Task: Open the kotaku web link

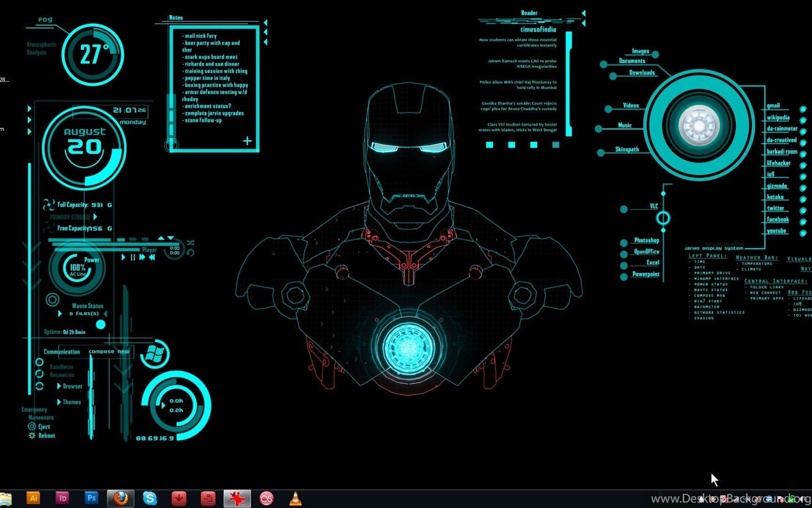Action: 775,197
